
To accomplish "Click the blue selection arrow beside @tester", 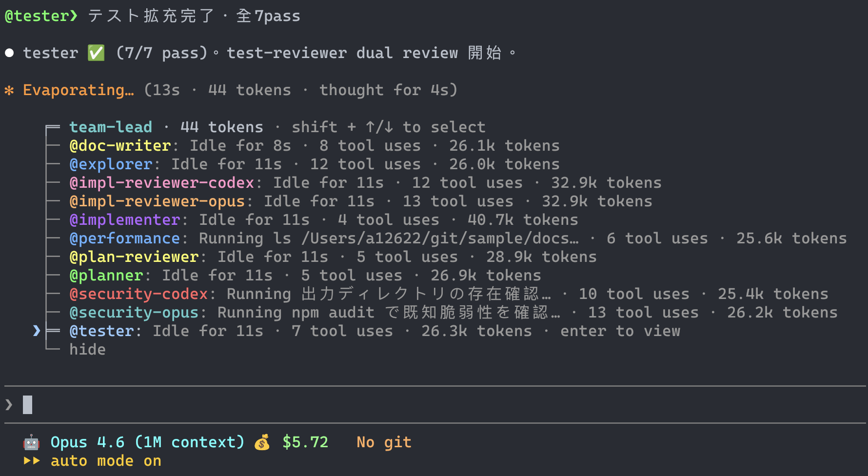I will (x=36, y=331).
